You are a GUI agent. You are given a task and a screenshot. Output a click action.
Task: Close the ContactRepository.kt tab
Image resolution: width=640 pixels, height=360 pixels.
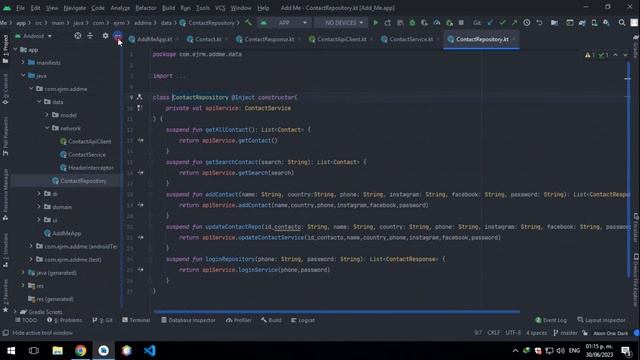point(514,39)
